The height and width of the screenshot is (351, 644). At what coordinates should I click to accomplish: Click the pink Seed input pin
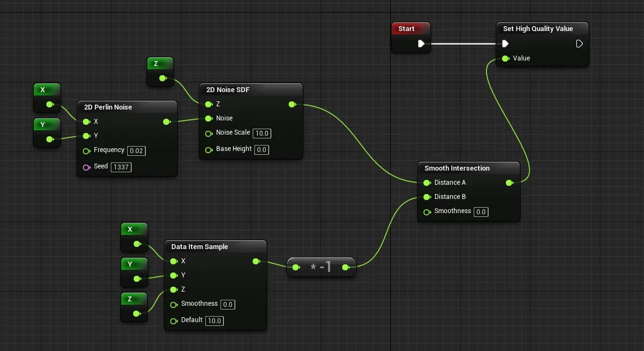point(86,167)
